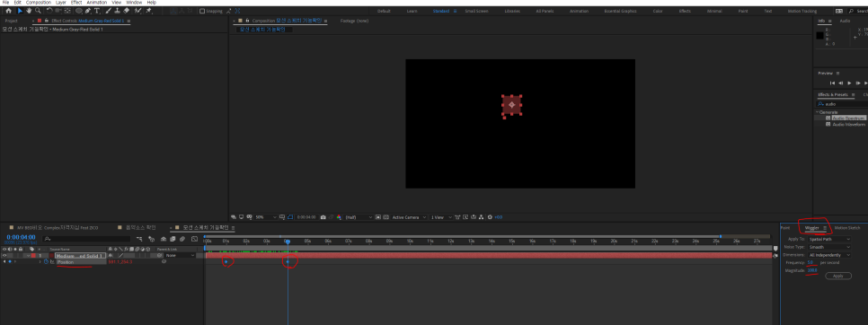Click the Preview previous frame button
The width and height of the screenshot is (868, 325).
pyautogui.click(x=840, y=83)
